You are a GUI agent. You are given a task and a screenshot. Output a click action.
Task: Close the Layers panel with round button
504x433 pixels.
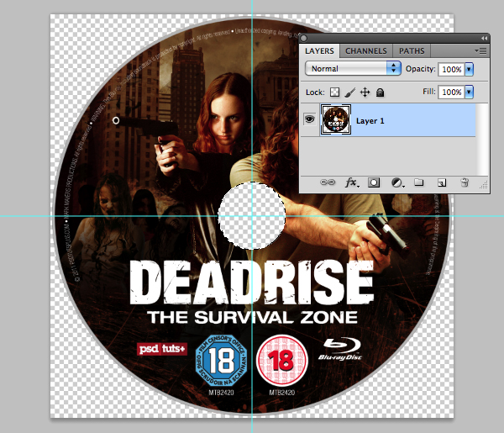point(304,39)
